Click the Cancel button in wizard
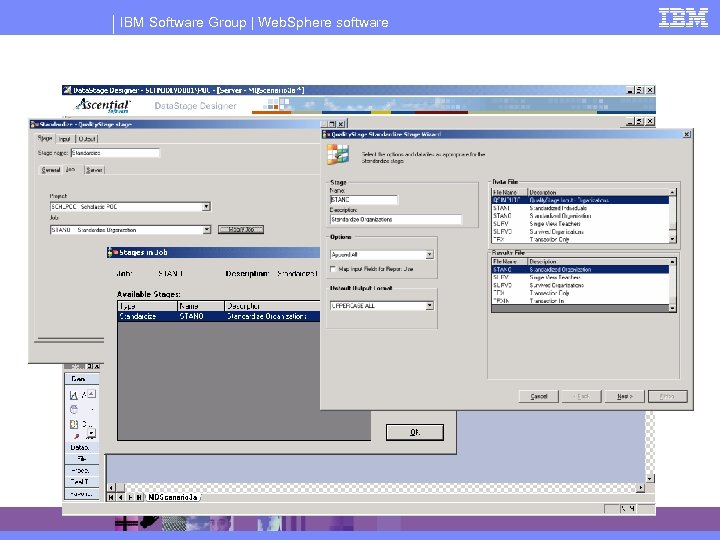This screenshot has width=720, height=540. 539,396
